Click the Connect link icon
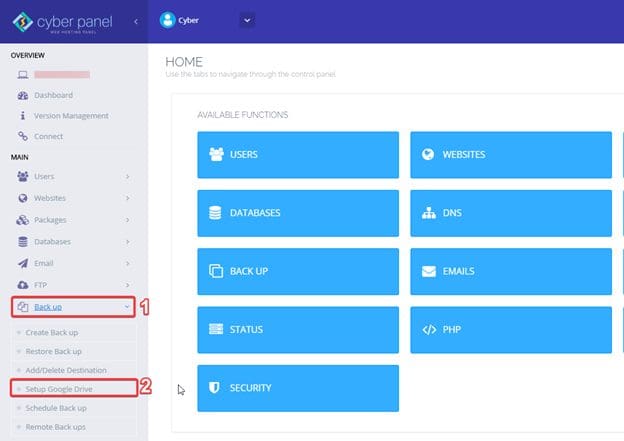This screenshot has height=441, width=624. pos(23,136)
